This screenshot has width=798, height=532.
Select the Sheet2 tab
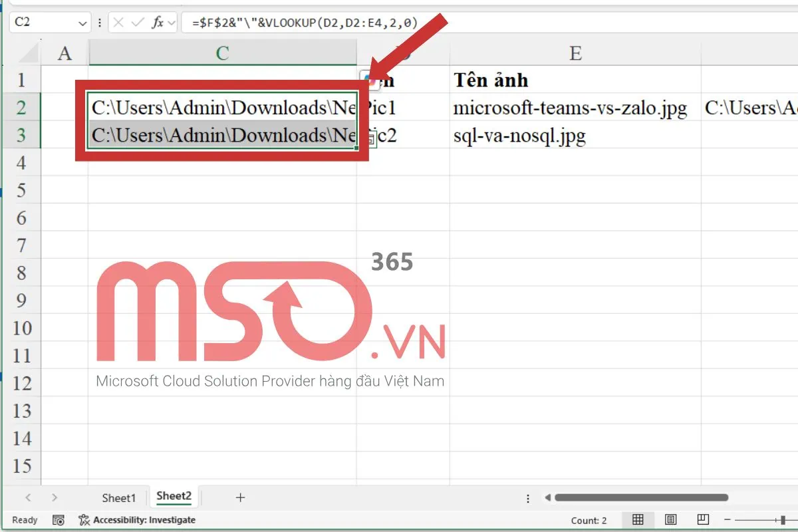pos(174,496)
